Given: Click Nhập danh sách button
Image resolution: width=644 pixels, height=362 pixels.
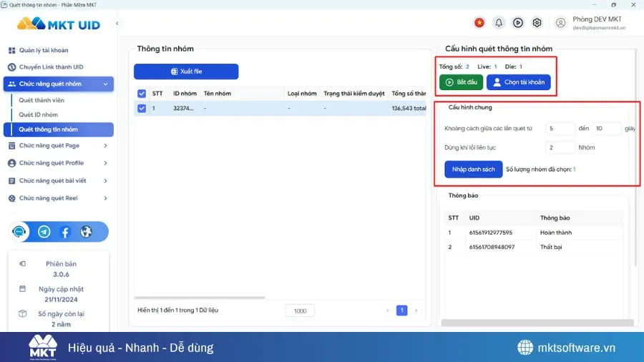Looking at the screenshot, I should pyautogui.click(x=474, y=169).
